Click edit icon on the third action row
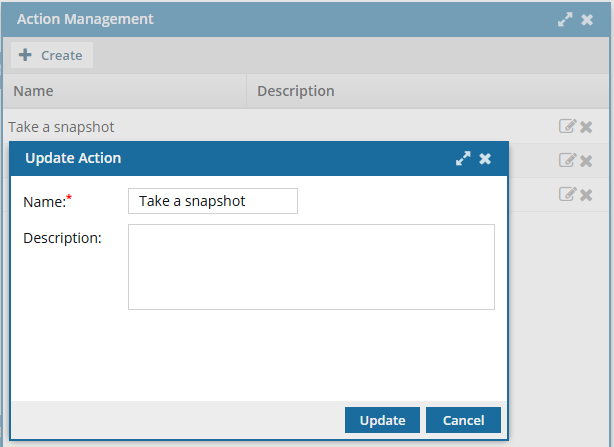This screenshot has width=614, height=447. coord(567,195)
